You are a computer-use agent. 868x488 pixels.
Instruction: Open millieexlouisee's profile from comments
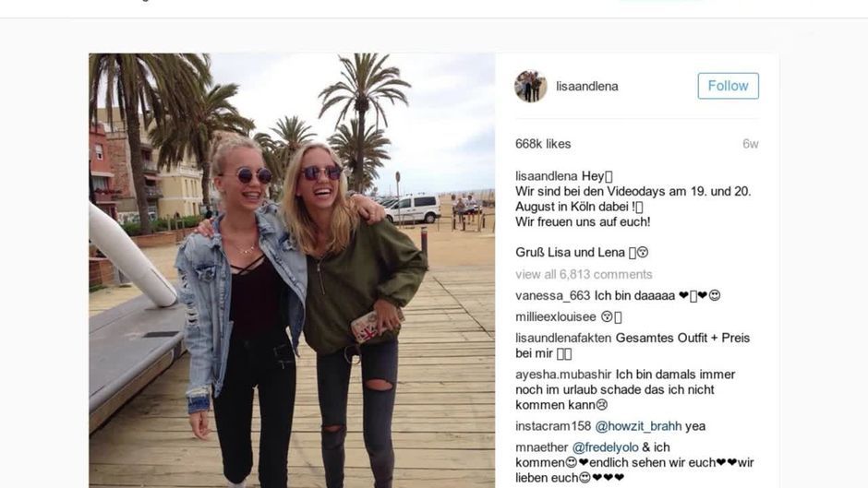pos(556,316)
